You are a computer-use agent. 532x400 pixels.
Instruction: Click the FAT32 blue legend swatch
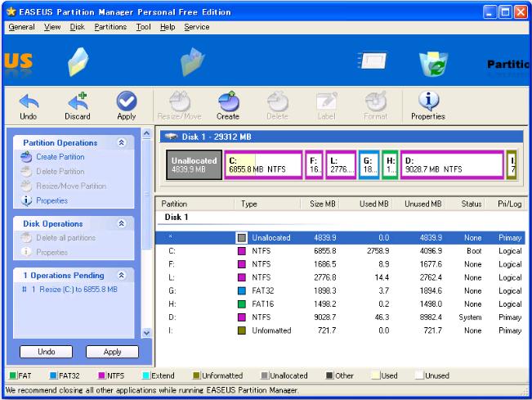53,375
